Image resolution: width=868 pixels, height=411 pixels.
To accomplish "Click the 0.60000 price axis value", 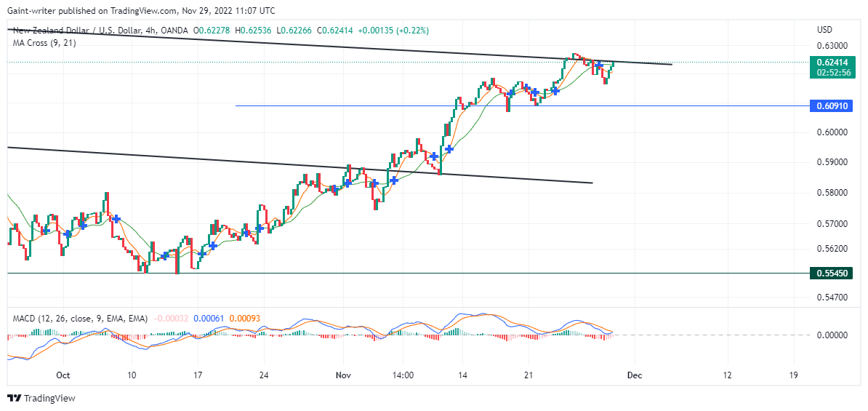I will pyautogui.click(x=834, y=132).
